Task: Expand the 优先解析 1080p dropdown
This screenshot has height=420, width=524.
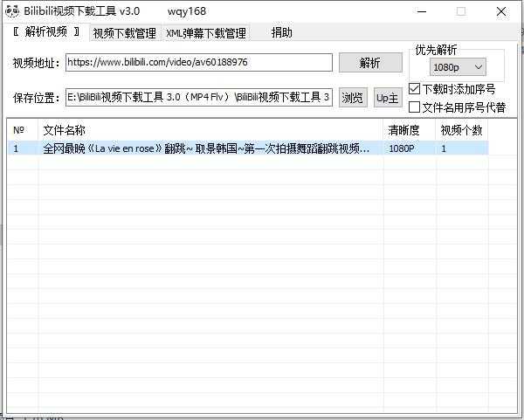Action: coord(458,67)
